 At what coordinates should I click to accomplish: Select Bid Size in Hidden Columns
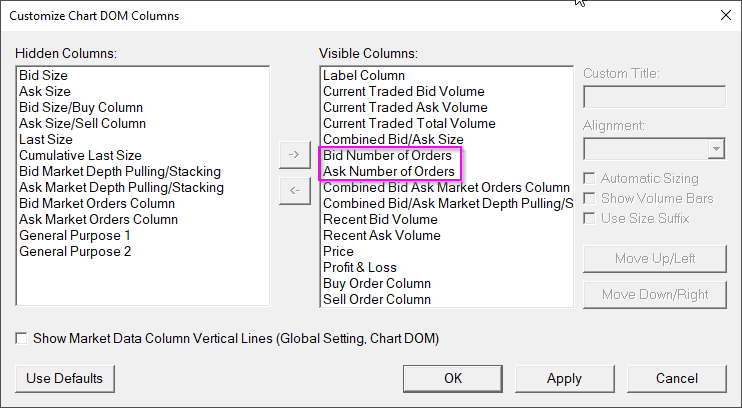43,75
